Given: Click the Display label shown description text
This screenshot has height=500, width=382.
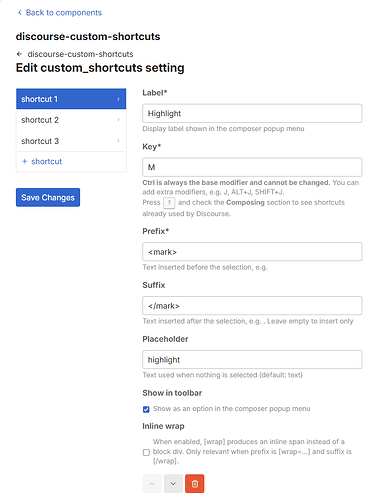Looking at the screenshot, I should tap(223, 129).
